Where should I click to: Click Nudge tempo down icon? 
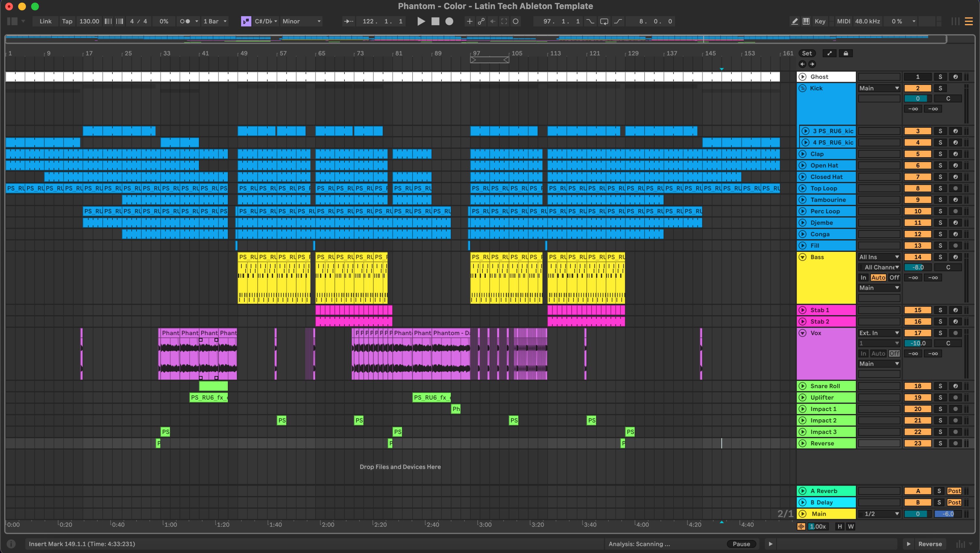108,21
